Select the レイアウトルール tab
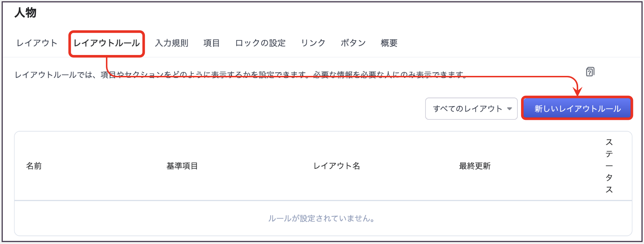 [x=107, y=43]
